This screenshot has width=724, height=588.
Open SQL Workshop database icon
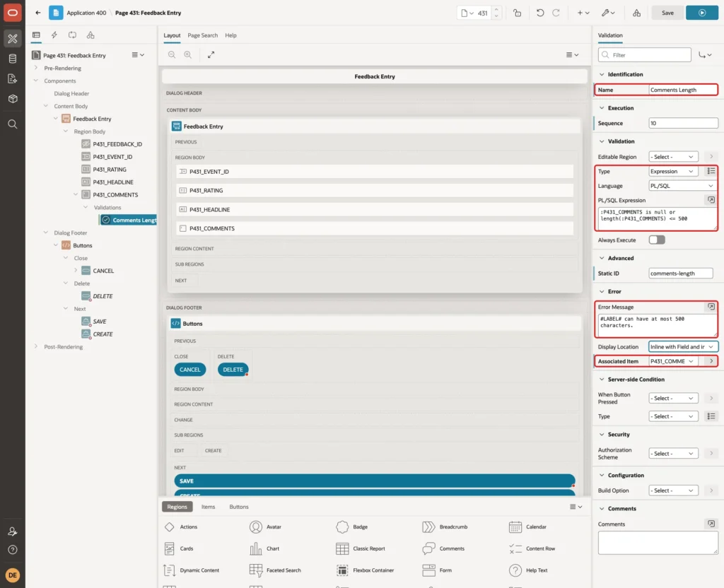[13, 59]
